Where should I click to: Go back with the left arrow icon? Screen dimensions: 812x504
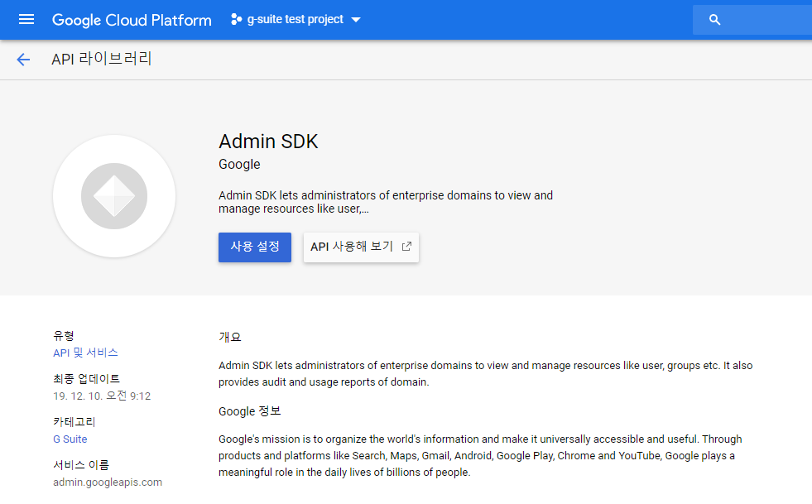click(23, 60)
